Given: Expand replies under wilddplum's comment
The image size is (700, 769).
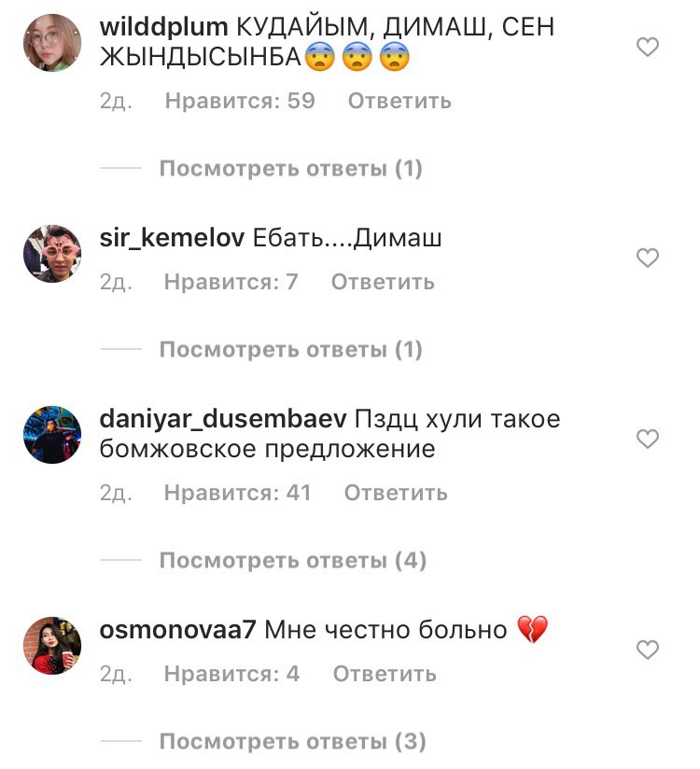Looking at the screenshot, I should [x=291, y=168].
